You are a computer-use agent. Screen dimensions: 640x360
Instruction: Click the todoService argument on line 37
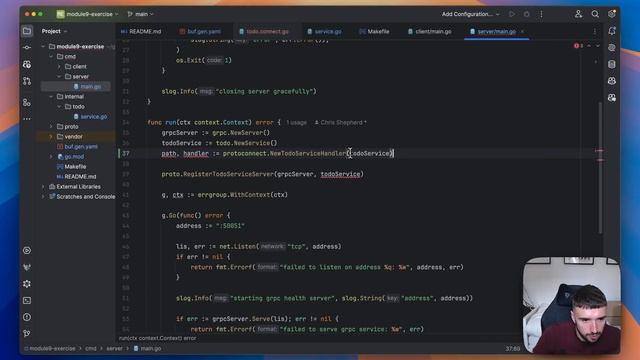point(371,153)
